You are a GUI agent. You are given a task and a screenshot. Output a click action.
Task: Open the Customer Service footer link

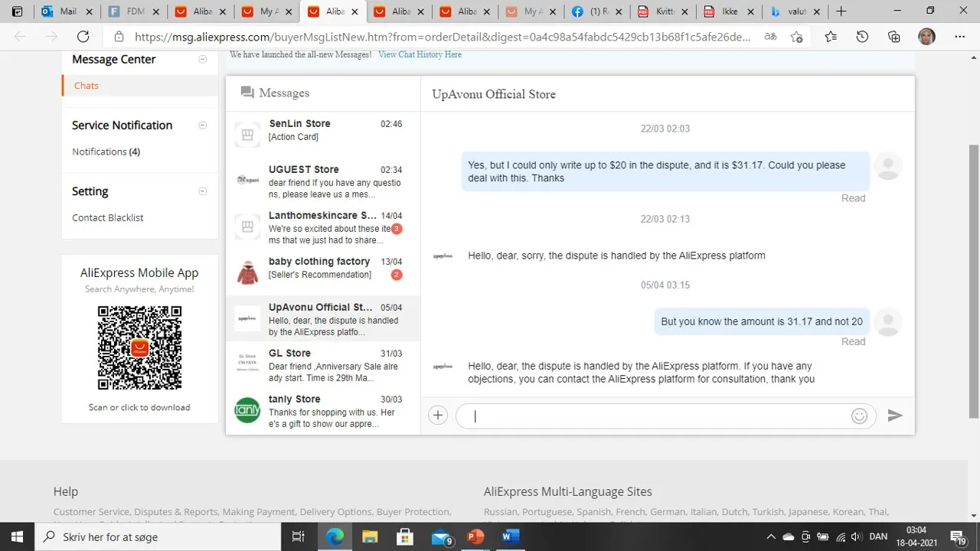pos(92,512)
